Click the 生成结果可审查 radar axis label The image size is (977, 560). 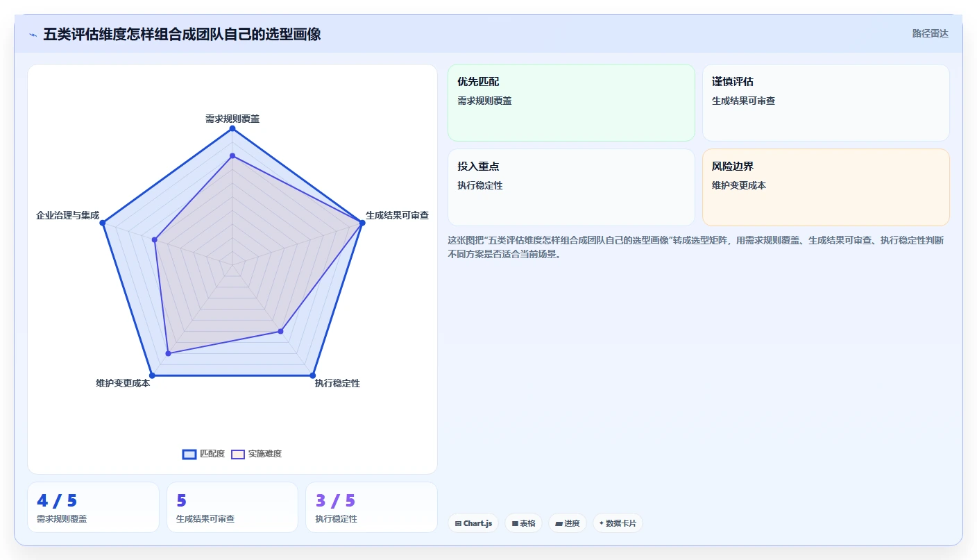(397, 215)
